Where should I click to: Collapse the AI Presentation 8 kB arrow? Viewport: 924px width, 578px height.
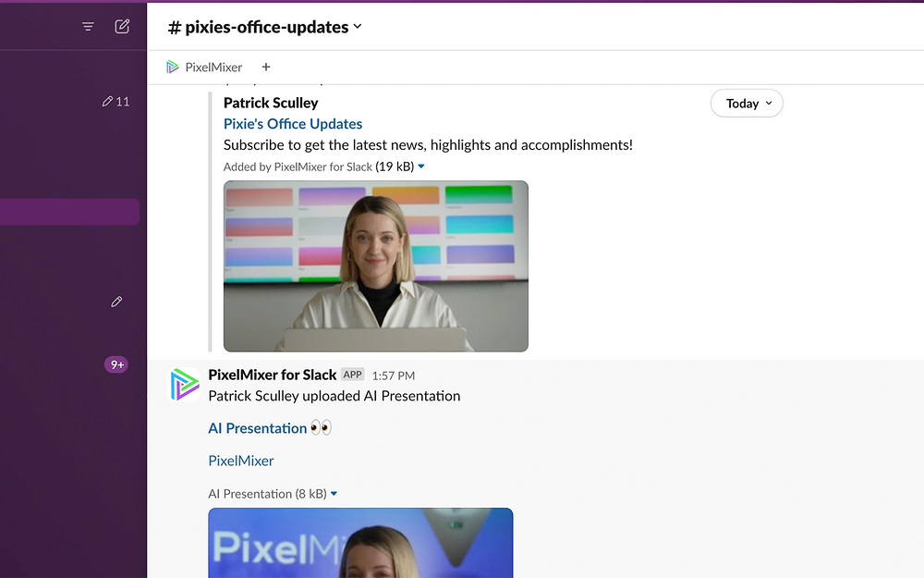(x=334, y=494)
